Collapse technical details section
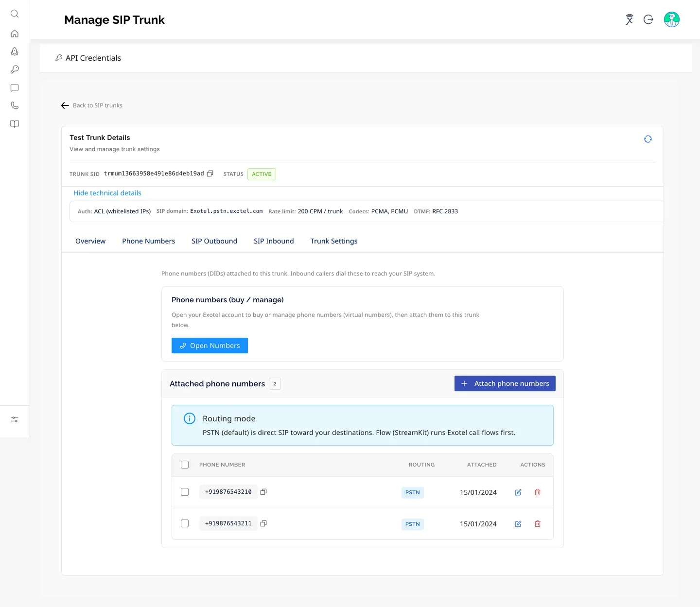Viewport: 700px width, 607px height. click(107, 193)
